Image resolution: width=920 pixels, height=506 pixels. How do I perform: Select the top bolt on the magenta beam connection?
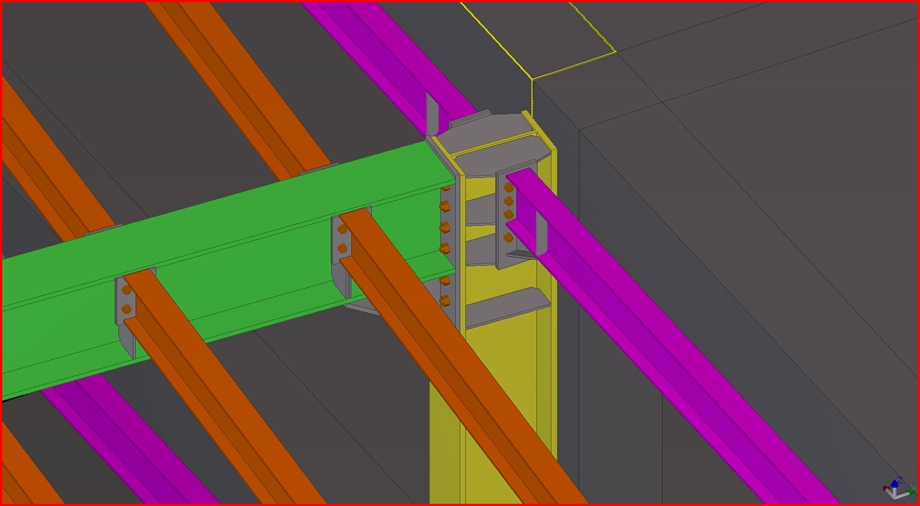(x=508, y=188)
